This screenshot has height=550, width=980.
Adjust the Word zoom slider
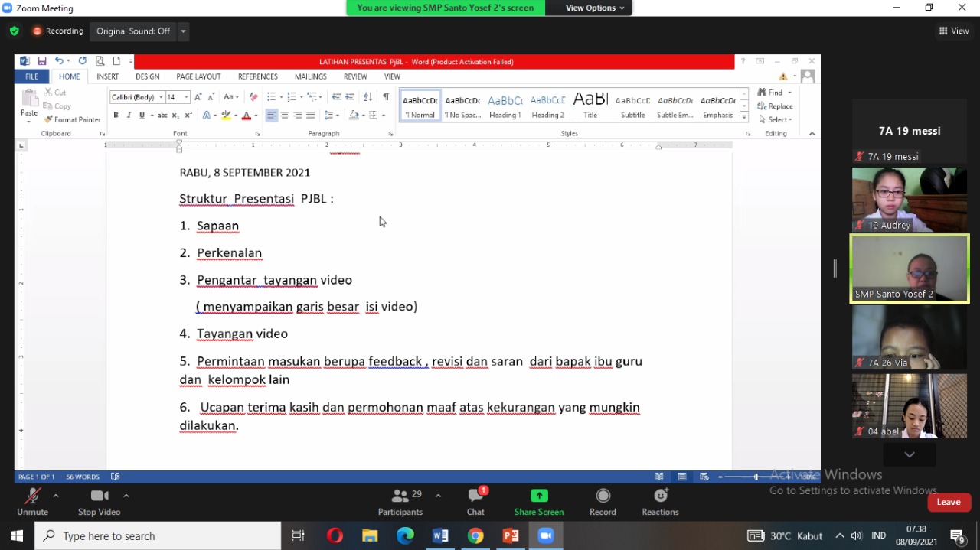(x=756, y=477)
